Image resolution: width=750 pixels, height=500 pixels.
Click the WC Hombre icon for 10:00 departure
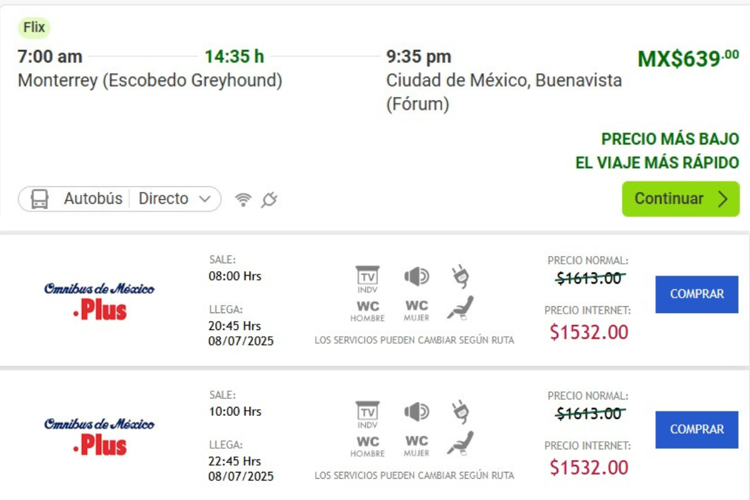(x=367, y=445)
